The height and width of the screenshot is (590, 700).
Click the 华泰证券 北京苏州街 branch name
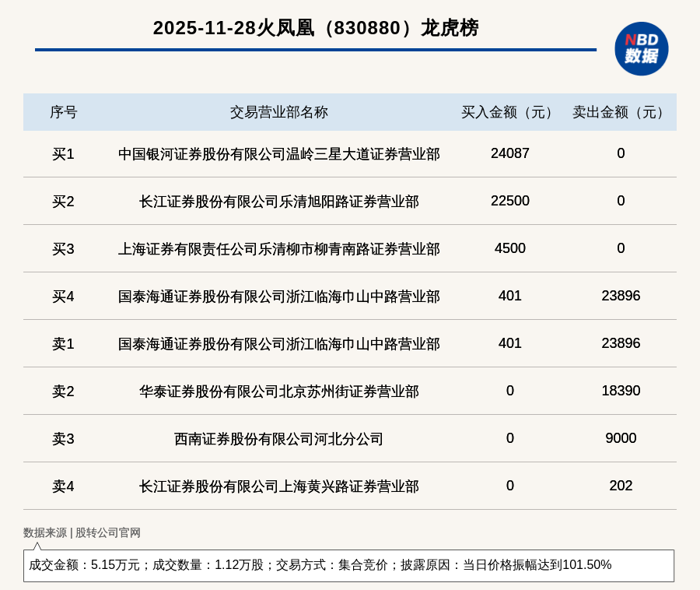(278, 392)
